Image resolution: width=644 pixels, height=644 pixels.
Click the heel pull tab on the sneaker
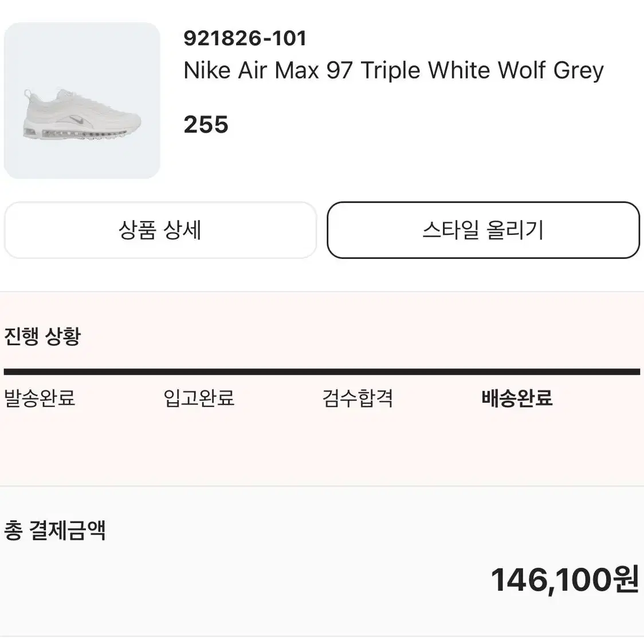pos(28,94)
